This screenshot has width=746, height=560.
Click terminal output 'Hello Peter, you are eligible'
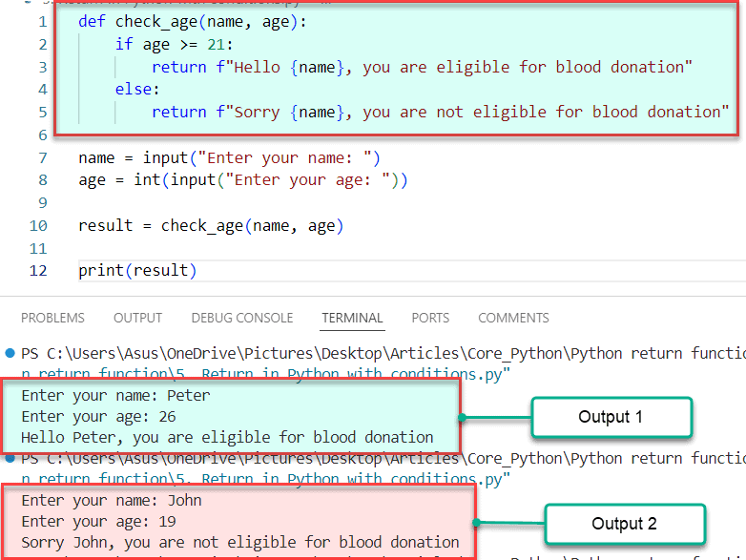click(227, 438)
